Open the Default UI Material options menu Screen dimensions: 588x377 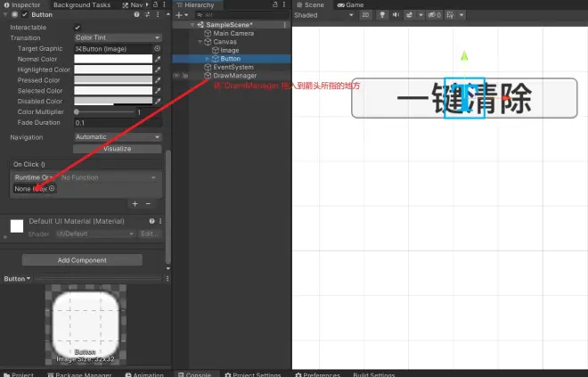point(160,221)
